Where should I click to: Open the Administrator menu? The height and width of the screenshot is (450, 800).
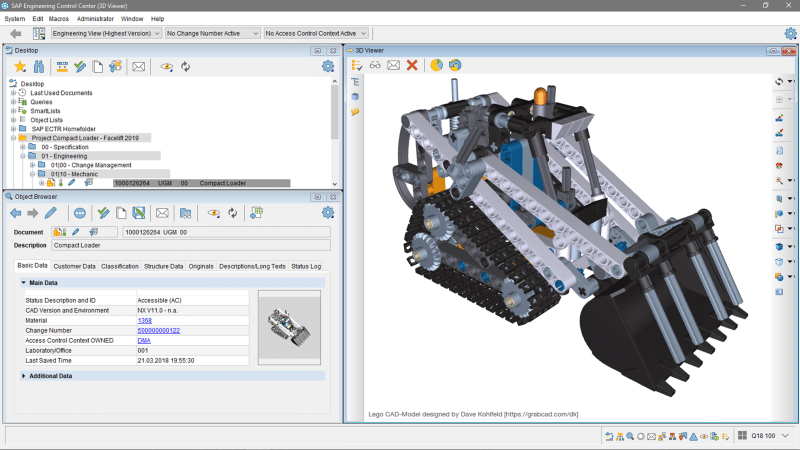tap(95, 19)
